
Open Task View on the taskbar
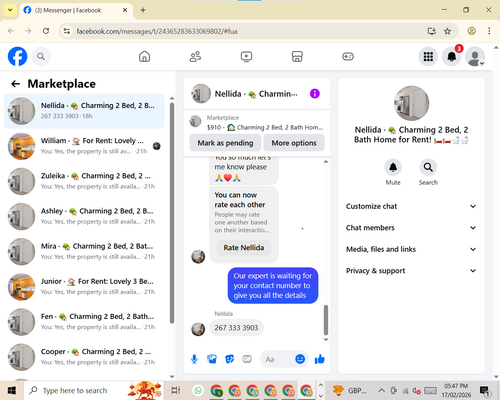click(176, 390)
